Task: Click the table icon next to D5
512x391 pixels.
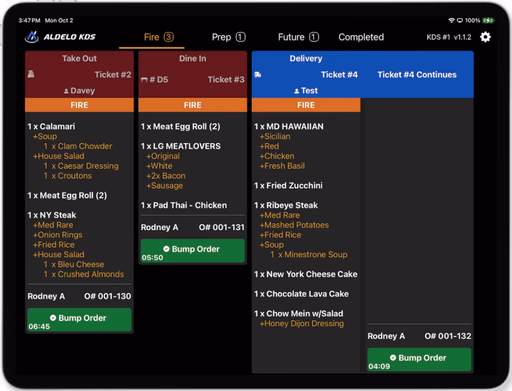Action: [144, 80]
